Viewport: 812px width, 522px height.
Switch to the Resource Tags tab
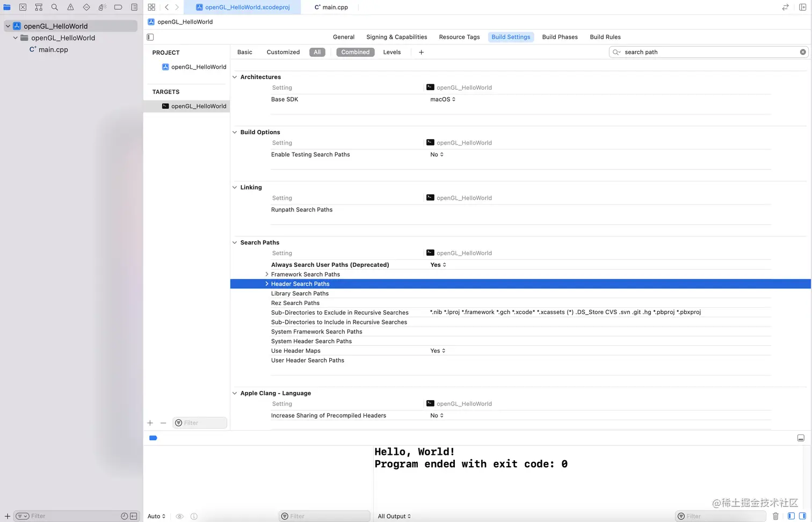(459, 37)
